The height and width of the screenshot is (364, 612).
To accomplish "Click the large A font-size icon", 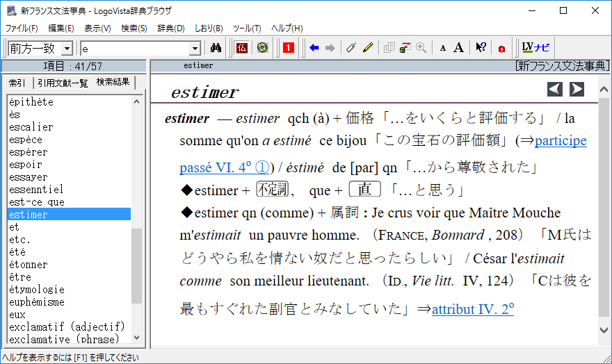I will coord(458,48).
